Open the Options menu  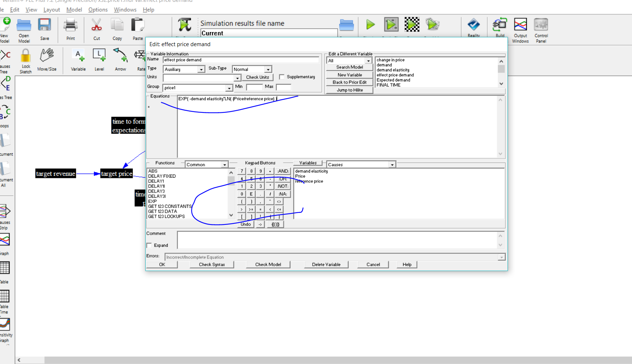coord(98,10)
